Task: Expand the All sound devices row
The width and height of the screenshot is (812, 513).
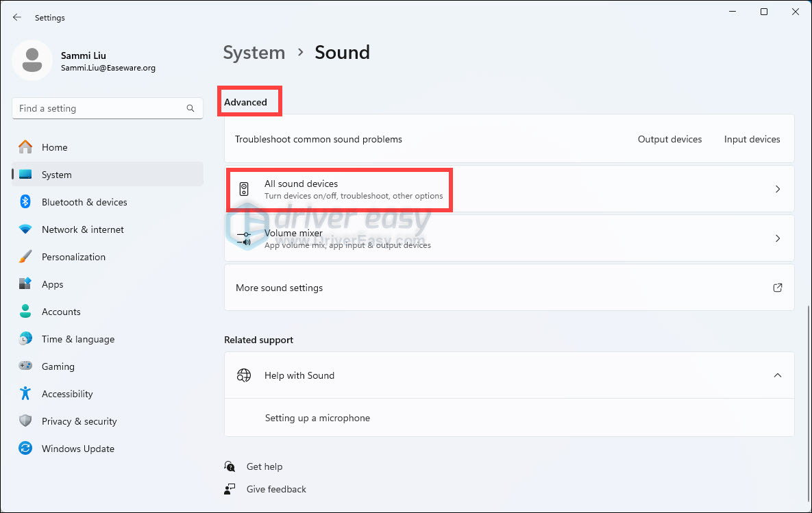Action: [x=777, y=188]
